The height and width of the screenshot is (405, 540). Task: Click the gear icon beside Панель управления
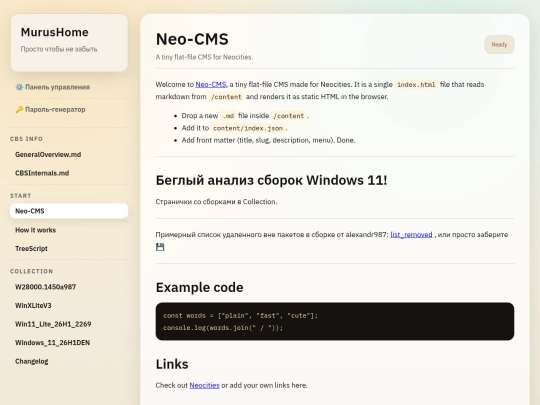click(x=19, y=87)
